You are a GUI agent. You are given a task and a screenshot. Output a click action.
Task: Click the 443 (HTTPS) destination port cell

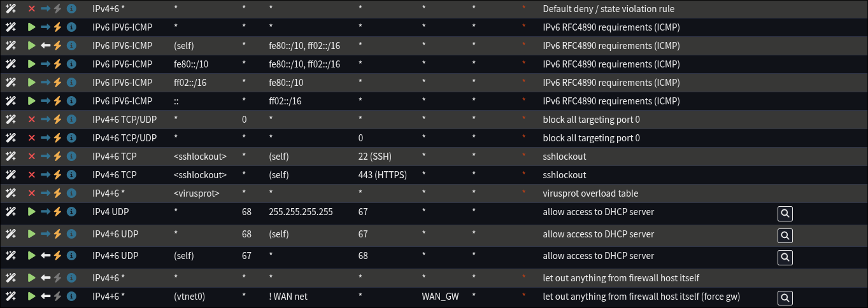382,174
